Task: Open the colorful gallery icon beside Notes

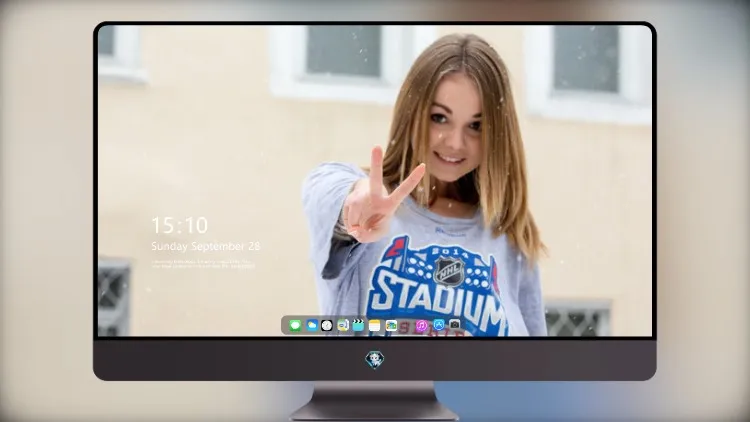Action: click(391, 325)
